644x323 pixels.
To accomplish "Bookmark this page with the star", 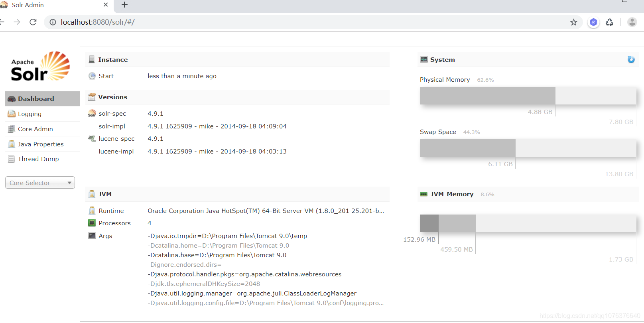I will click(x=573, y=22).
